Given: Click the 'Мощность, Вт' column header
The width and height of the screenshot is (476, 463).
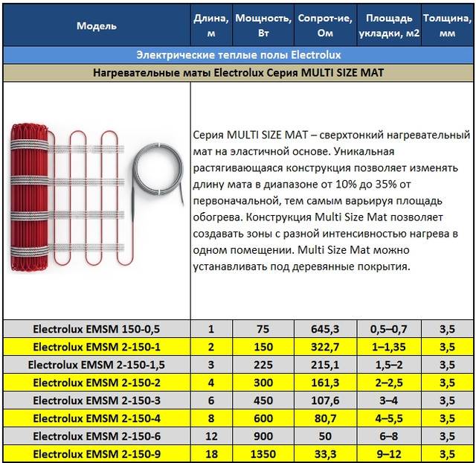Looking at the screenshot, I should pos(263,26).
